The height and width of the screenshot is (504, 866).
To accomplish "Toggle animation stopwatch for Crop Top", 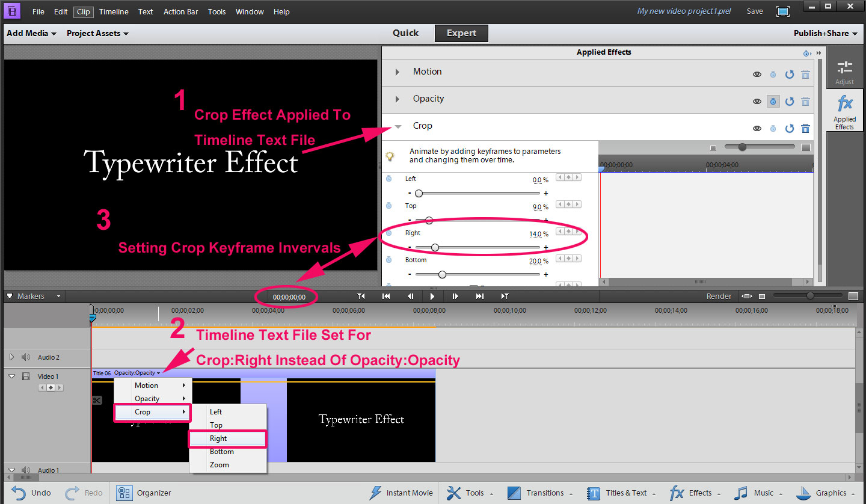I will [x=388, y=206].
